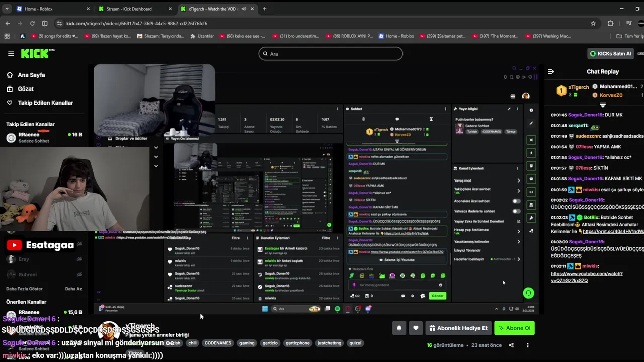This screenshot has height=362, width=644.
Task: Expand Yasaklanmış kelimeler in streamed dashboard
Action: click(x=518, y=242)
